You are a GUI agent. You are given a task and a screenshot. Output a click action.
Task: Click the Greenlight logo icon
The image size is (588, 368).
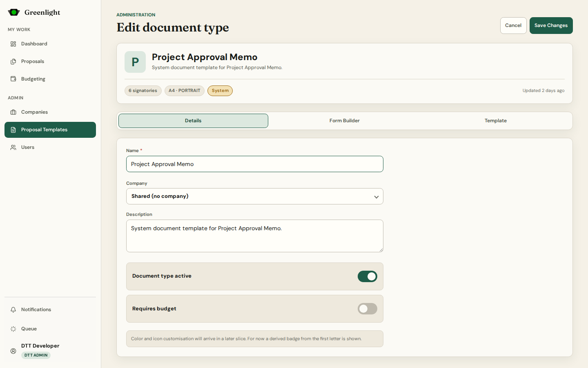pyautogui.click(x=14, y=12)
